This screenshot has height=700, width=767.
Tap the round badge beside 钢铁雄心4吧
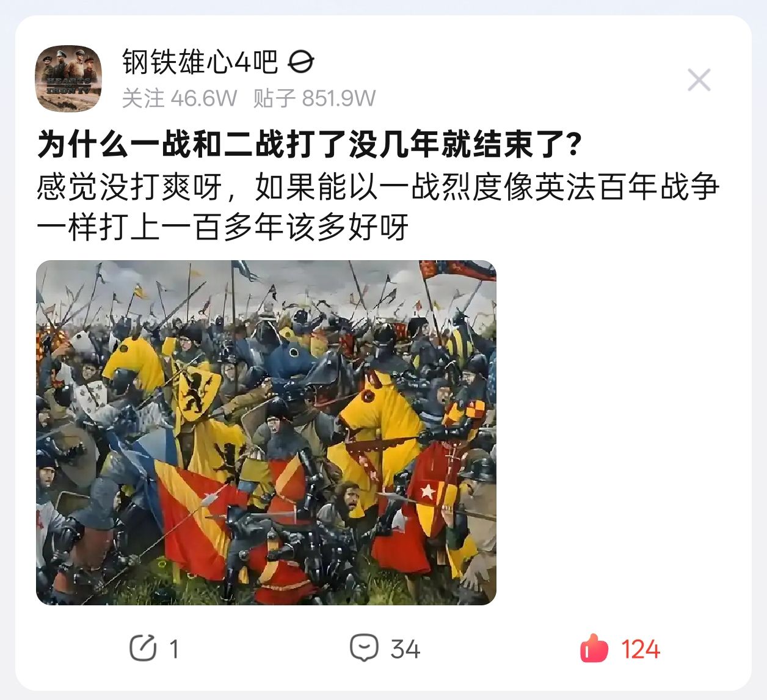301,62
